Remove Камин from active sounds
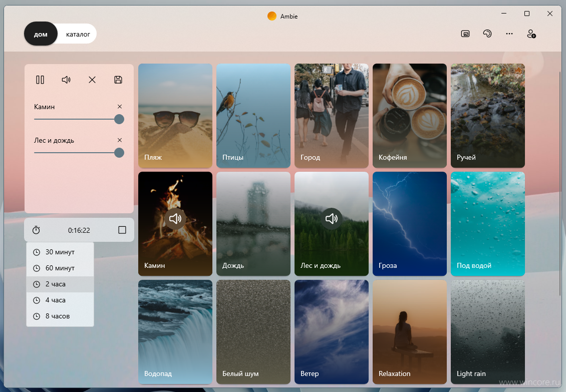Screen dimensions: 566x392 tap(120, 107)
